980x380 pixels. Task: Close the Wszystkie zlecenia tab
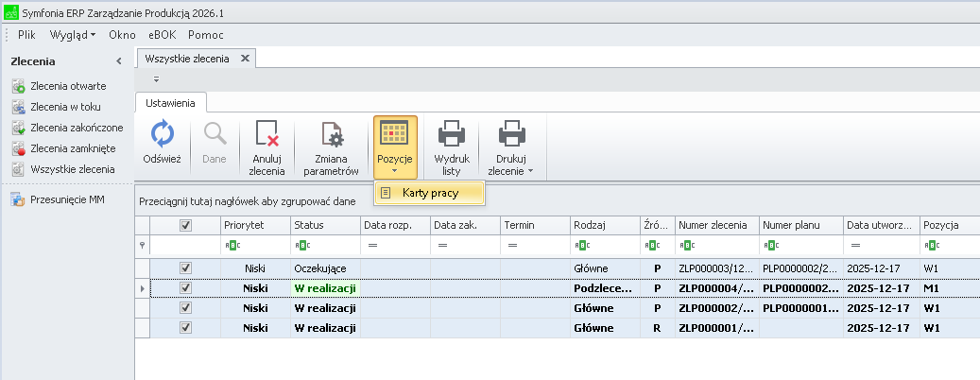click(245, 59)
